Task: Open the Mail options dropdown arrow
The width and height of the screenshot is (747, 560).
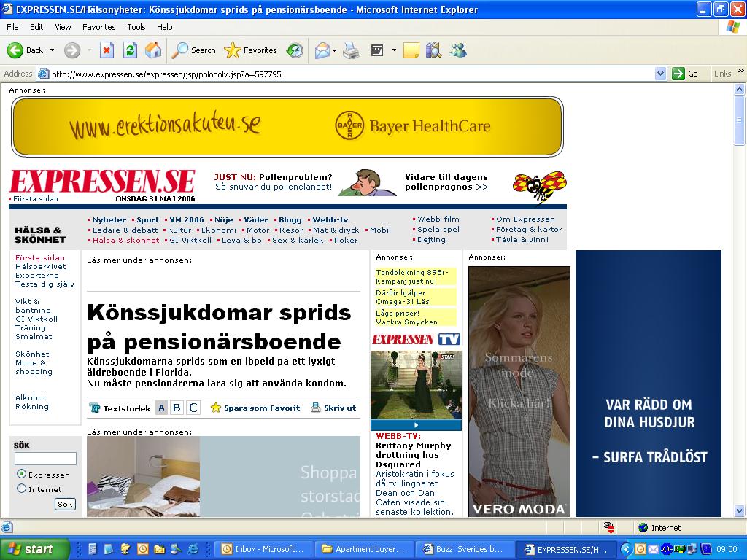Action: 334,50
